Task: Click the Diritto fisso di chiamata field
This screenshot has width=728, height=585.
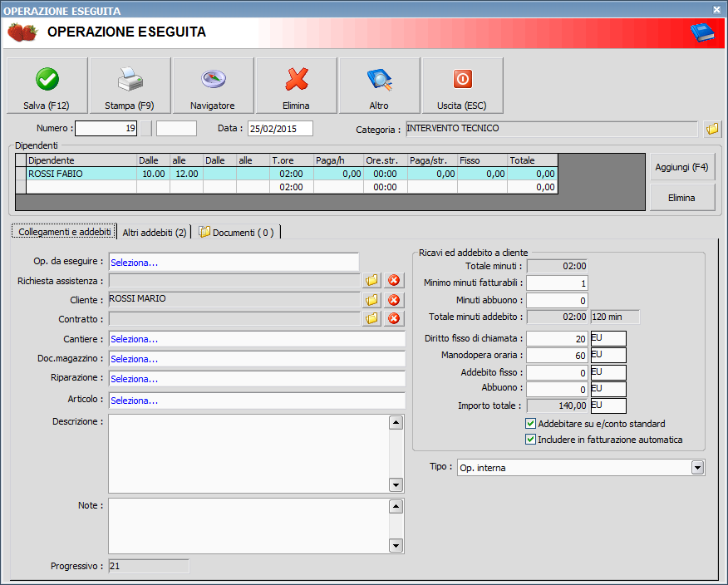Action: pyautogui.click(x=557, y=339)
